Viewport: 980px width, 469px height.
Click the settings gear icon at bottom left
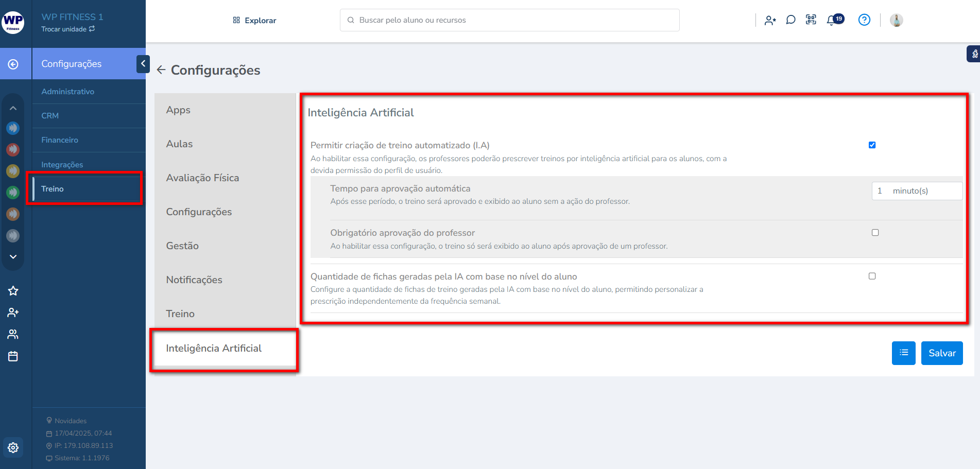[13, 447]
